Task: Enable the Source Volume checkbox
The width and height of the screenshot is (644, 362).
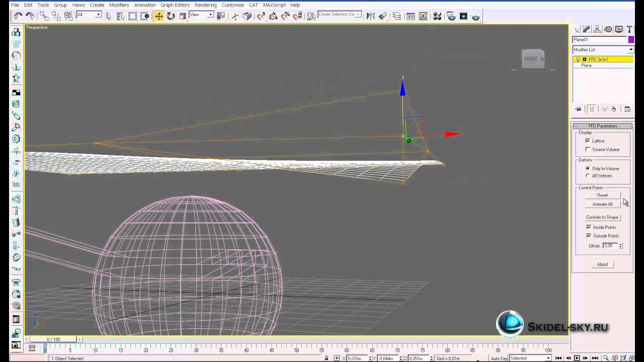Action: pyautogui.click(x=588, y=149)
